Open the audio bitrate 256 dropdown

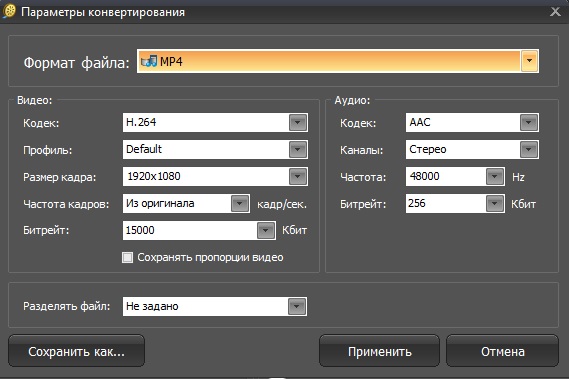tap(495, 203)
